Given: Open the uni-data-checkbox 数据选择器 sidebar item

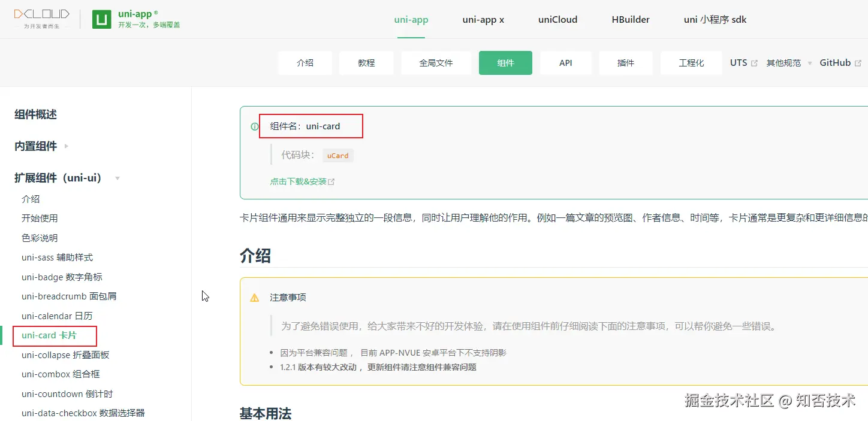Looking at the screenshot, I should click(x=83, y=413).
